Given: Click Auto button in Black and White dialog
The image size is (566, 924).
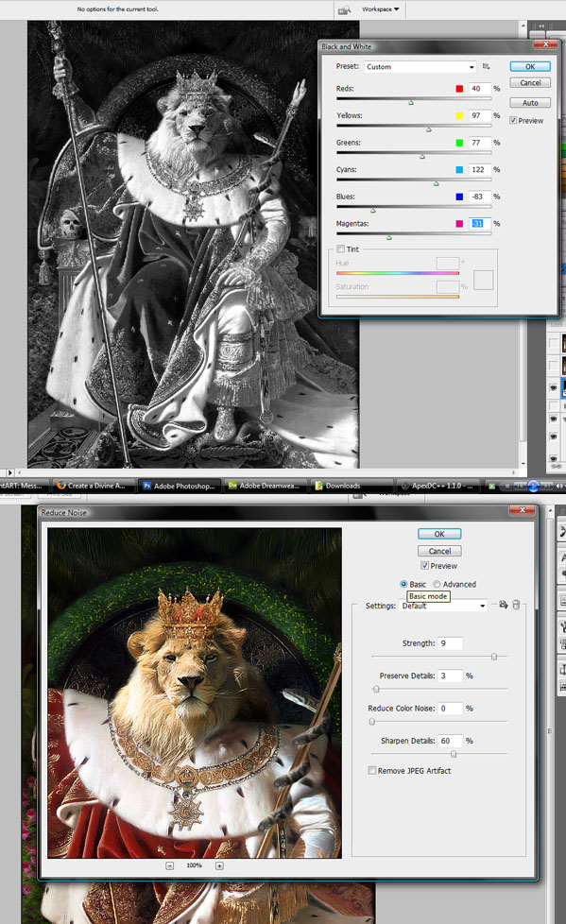Looking at the screenshot, I should (530, 103).
